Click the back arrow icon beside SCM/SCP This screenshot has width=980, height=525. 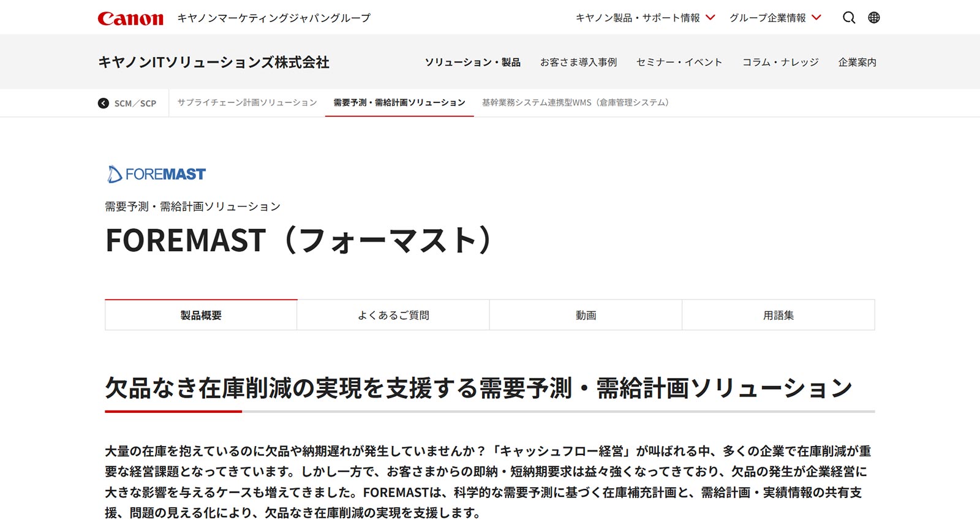(104, 103)
